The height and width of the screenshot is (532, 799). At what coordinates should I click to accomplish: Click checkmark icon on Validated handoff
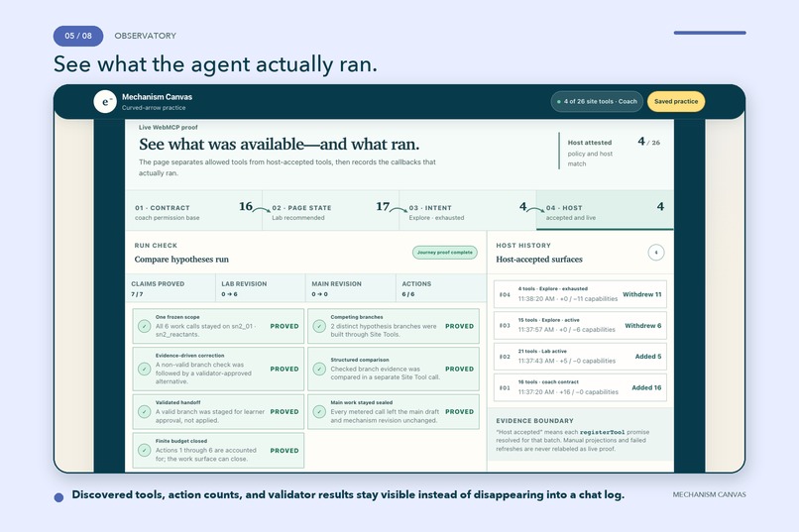click(x=144, y=411)
